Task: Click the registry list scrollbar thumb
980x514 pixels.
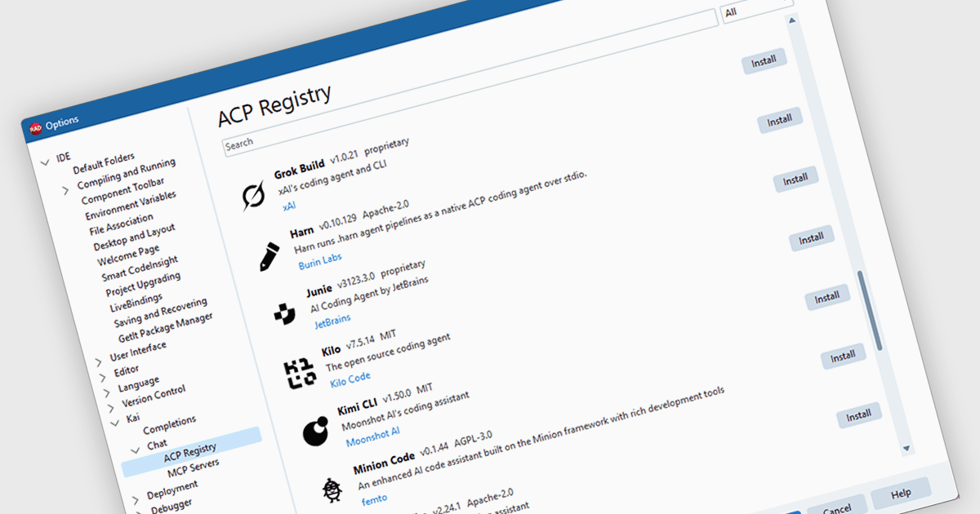Action: [x=870, y=310]
